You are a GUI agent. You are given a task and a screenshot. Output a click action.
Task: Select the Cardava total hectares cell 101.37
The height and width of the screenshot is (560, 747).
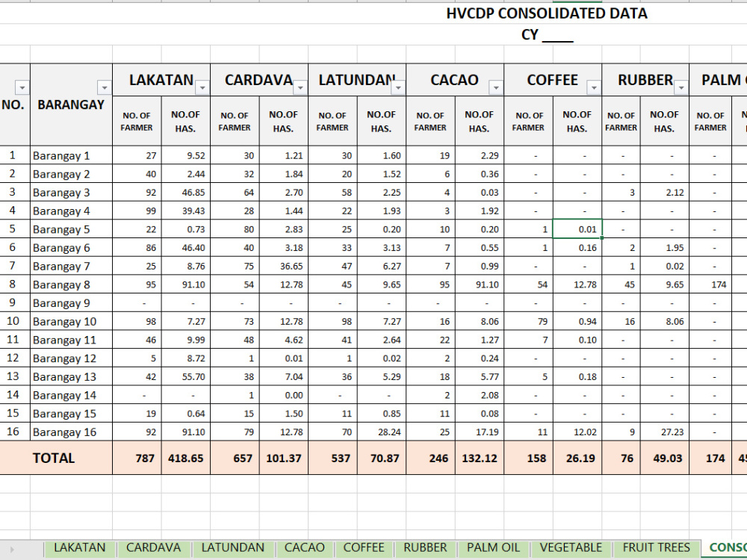pos(284,458)
